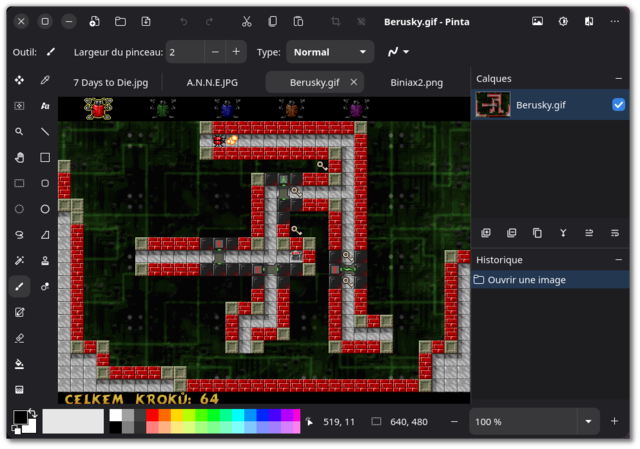Copy the selection to clipboard
Viewport: 640px width, 449px height.
tap(272, 21)
